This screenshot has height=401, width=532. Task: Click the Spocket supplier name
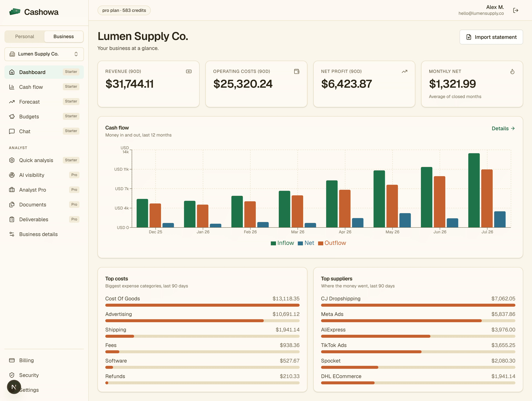[331, 361]
